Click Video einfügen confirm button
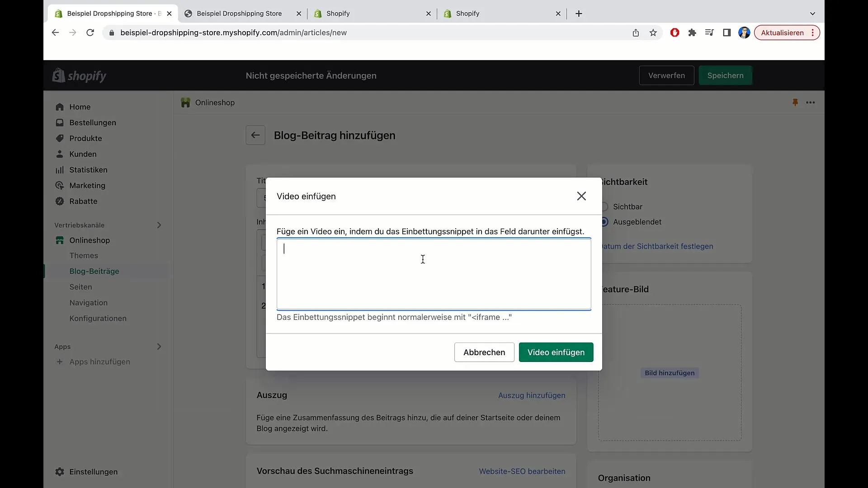The height and width of the screenshot is (488, 868). [x=556, y=352]
